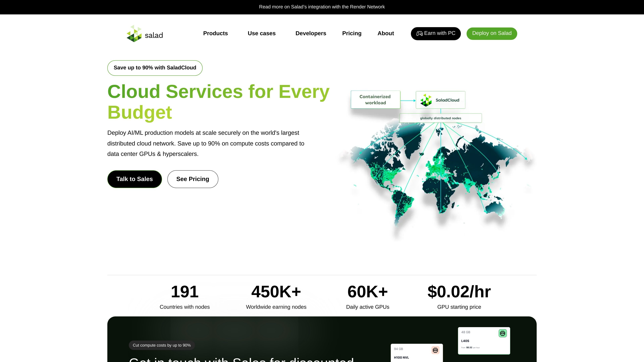Click the "Countries with nodes" label
Image resolution: width=644 pixels, height=362 pixels.
coord(185,307)
